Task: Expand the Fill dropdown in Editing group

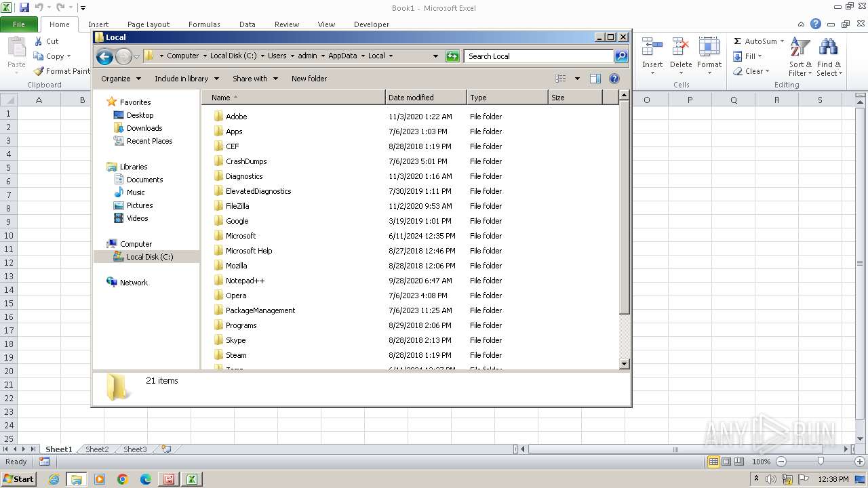Action: (x=759, y=56)
